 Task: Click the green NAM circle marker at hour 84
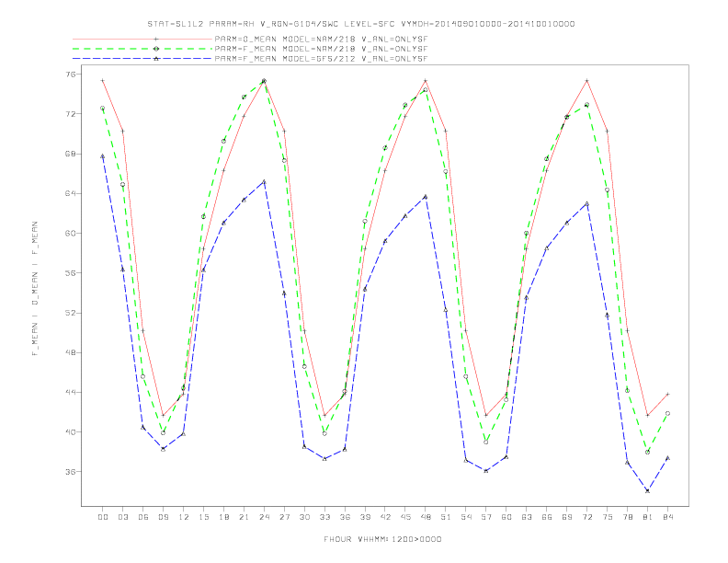pos(667,413)
